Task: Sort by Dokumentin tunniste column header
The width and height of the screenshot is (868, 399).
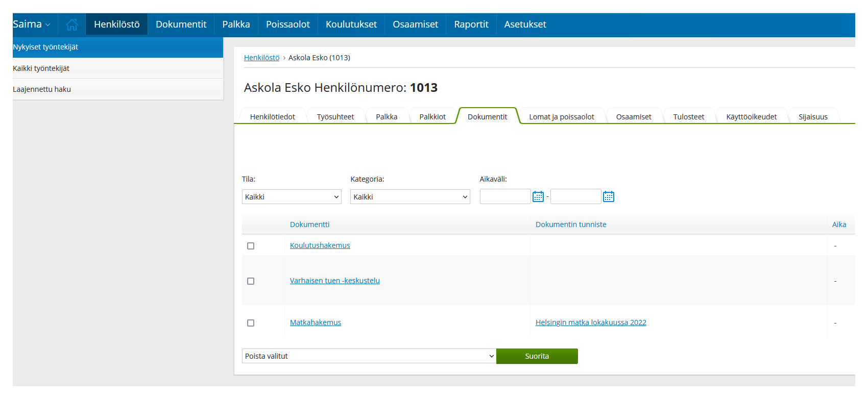Action: [571, 225]
